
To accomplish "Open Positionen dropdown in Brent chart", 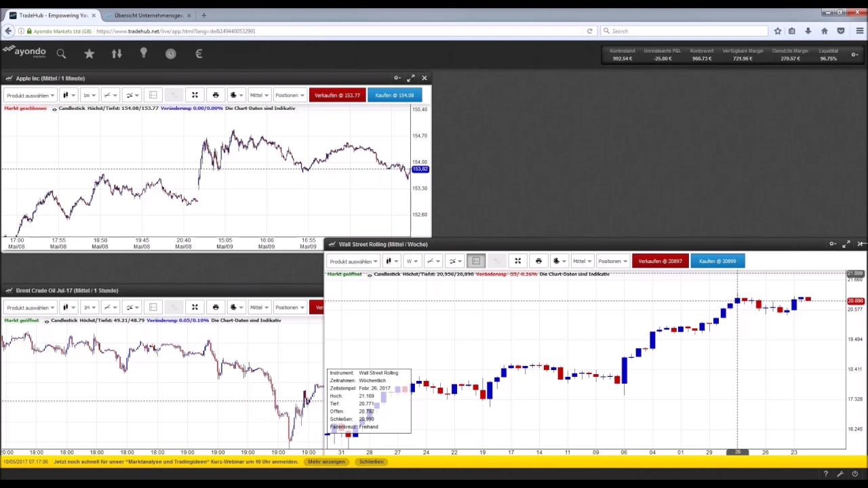I will point(290,307).
